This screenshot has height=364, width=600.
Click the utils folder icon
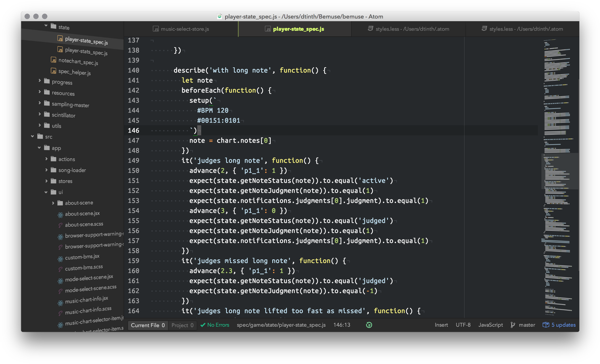pos(47,125)
